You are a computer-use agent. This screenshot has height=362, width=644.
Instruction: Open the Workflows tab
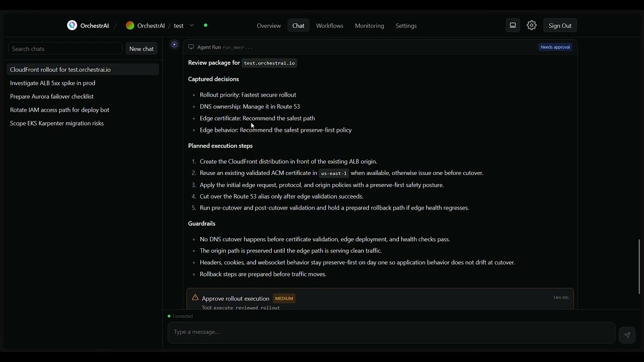tap(330, 26)
